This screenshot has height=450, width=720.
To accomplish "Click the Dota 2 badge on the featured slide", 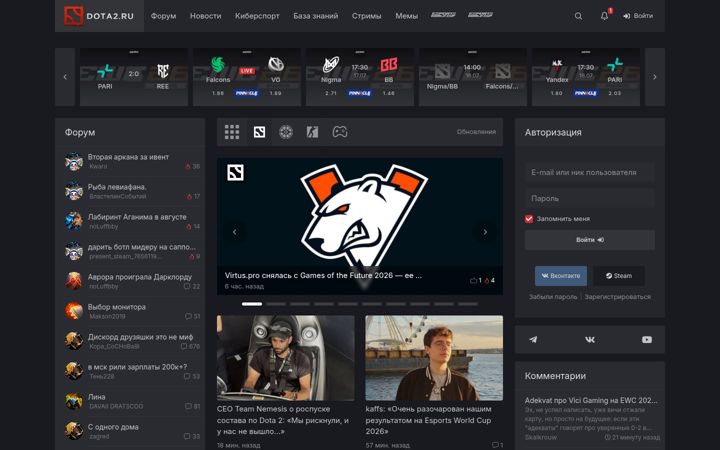I will (x=235, y=173).
